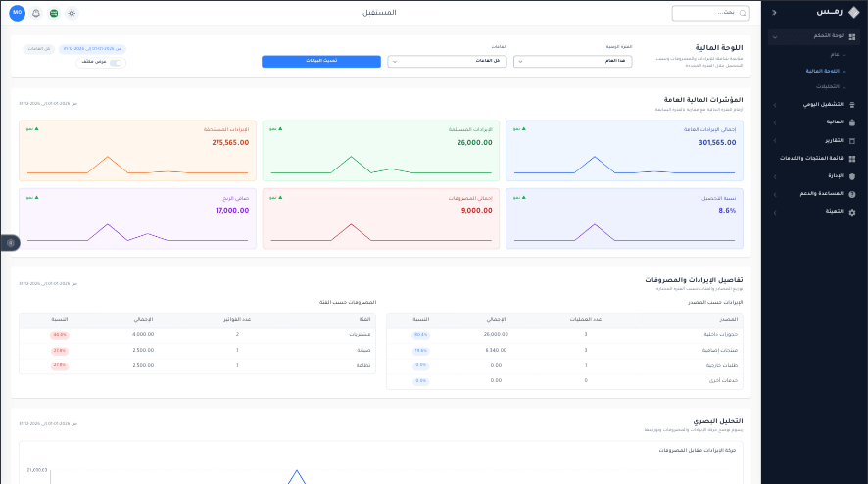Open التقارير menu label
The width and height of the screenshot is (868, 484).
[x=835, y=141]
